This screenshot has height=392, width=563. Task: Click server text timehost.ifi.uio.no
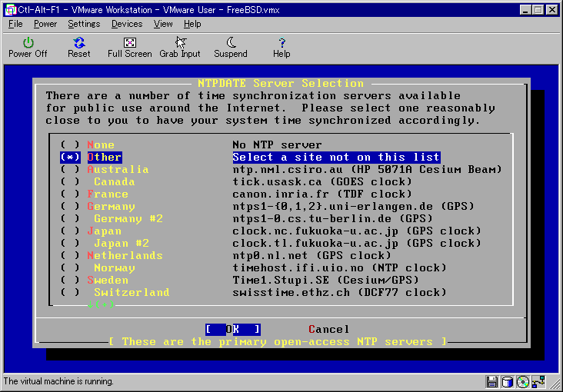pyautogui.click(x=298, y=267)
